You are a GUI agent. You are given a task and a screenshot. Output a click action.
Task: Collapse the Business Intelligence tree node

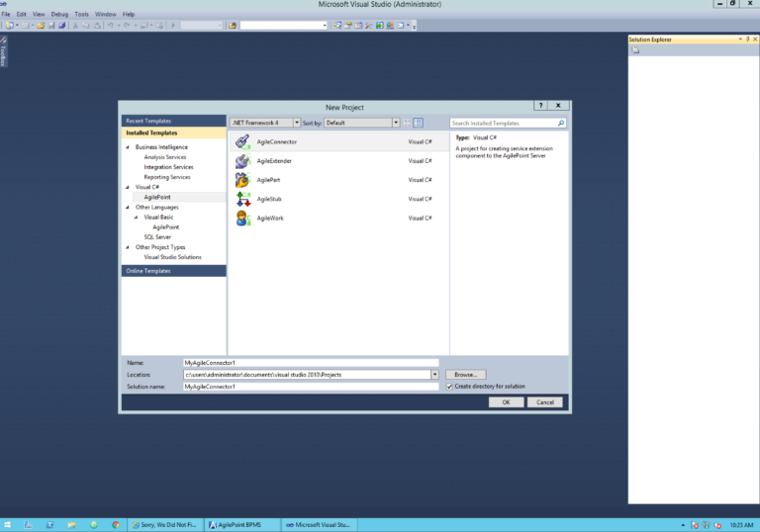click(128, 146)
